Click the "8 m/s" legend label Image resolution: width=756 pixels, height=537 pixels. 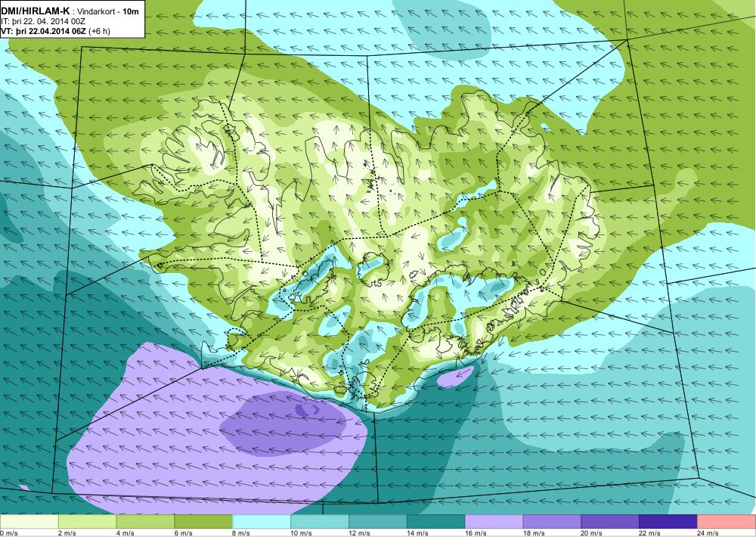[x=242, y=533]
